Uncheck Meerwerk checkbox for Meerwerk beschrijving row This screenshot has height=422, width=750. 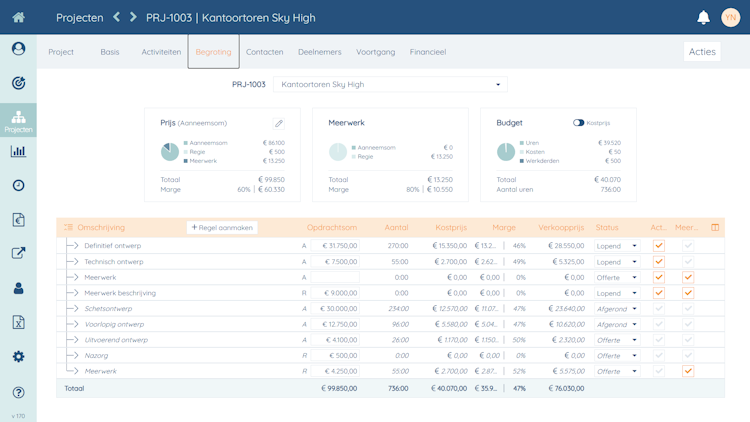[x=688, y=293]
